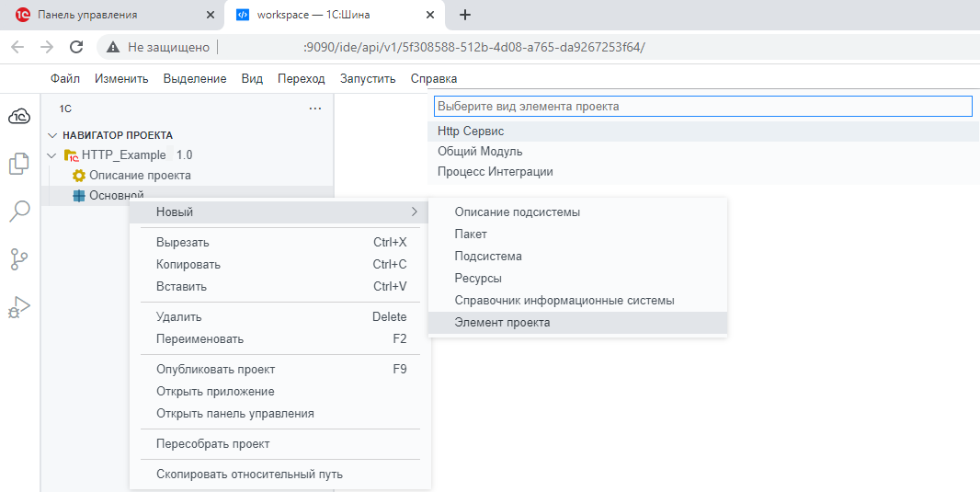Open the Search magnifier icon in sidebar

pyautogui.click(x=19, y=212)
